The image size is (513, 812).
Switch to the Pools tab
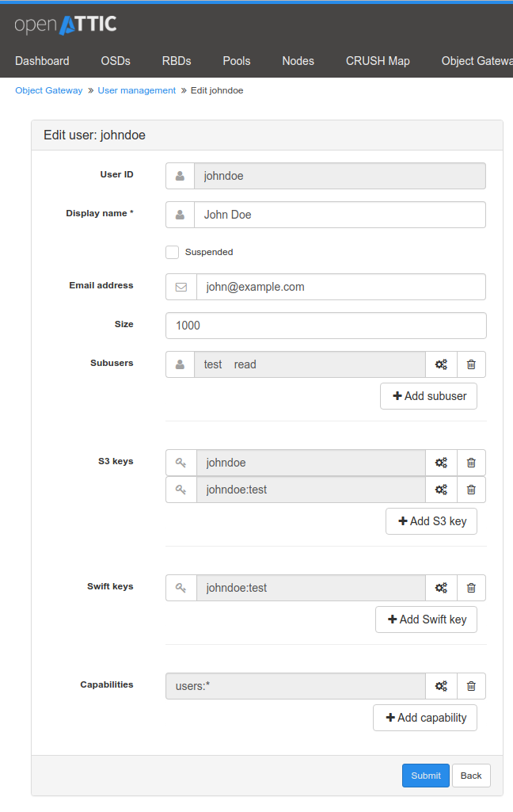[237, 61]
